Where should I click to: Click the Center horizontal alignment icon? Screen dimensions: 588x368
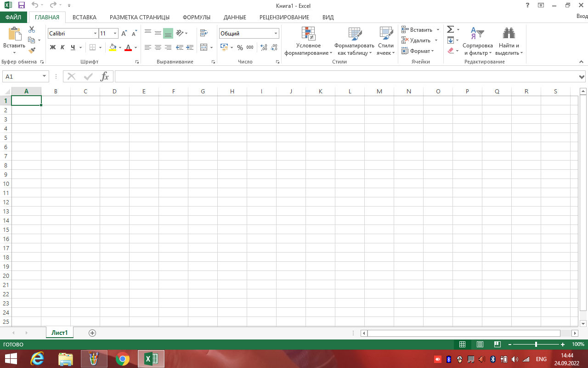coord(158,47)
